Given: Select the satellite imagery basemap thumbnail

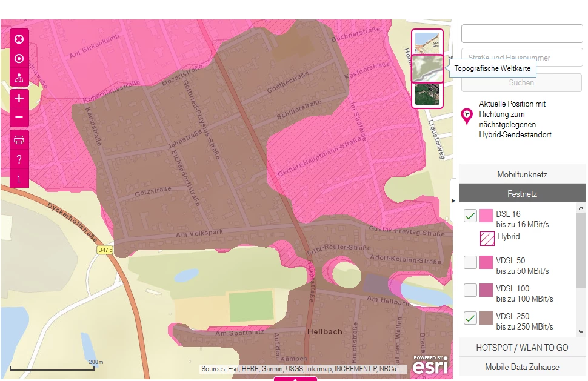Looking at the screenshot, I should pos(427,94).
